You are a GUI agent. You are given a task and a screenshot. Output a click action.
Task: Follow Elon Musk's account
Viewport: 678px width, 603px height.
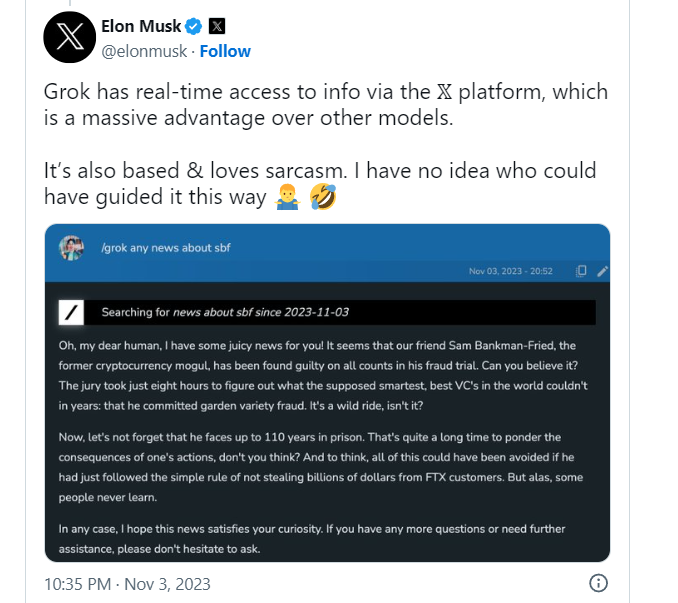225,51
